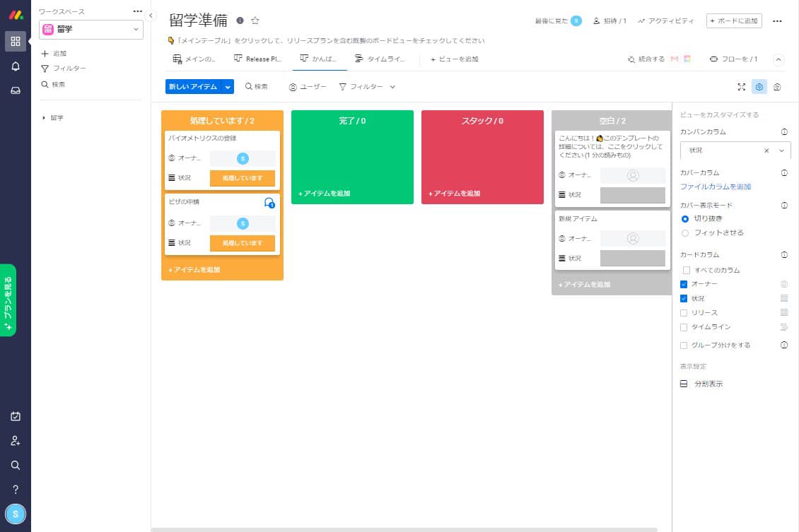
Task: Click プランを見る green side button
Action: pos(8,300)
